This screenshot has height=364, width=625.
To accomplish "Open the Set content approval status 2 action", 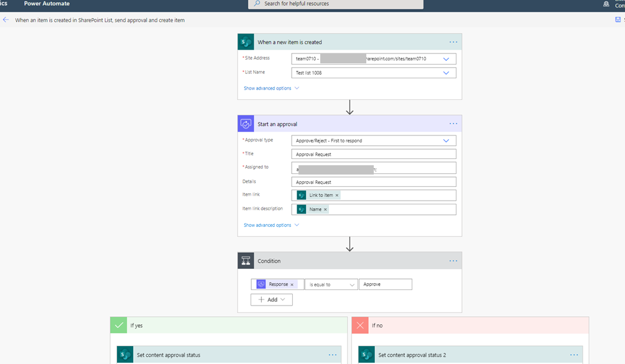I will [470, 355].
